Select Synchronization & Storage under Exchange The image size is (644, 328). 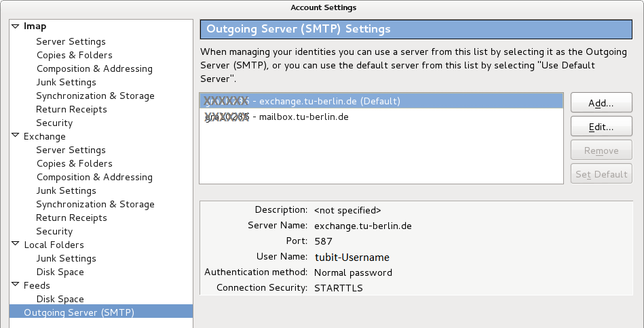pos(95,204)
